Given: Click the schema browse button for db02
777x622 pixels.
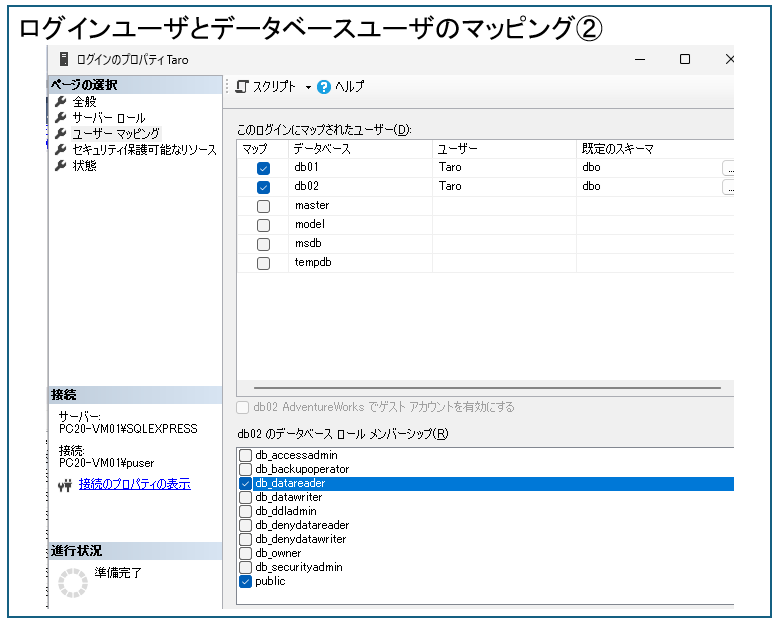Looking at the screenshot, I should pos(728,187).
